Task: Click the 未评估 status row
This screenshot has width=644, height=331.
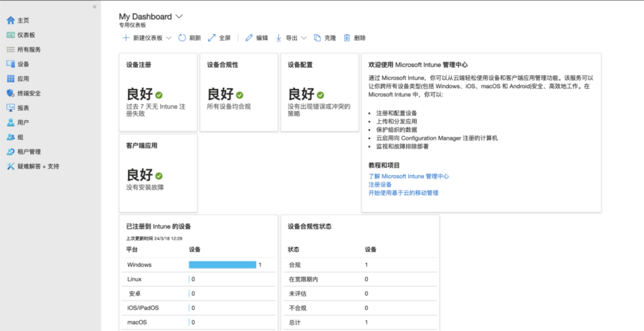Action: click(360, 293)
